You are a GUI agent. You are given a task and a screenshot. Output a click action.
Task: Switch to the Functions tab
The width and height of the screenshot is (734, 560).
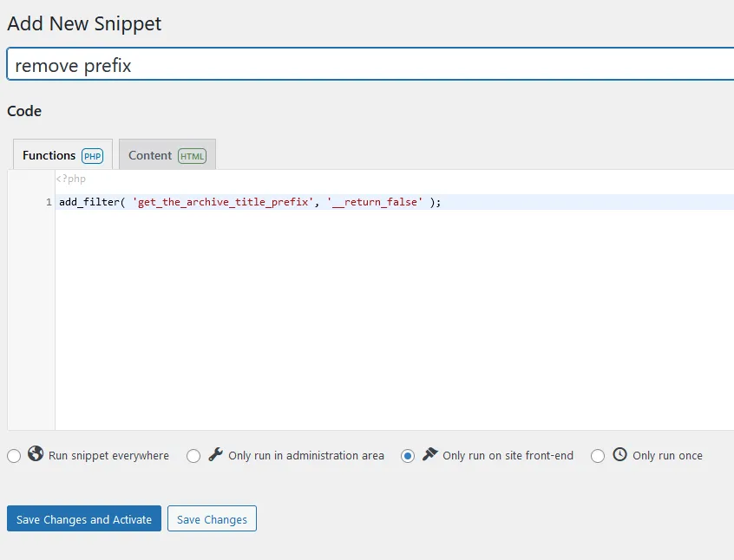pyautogui.click(x=49, y=155)
